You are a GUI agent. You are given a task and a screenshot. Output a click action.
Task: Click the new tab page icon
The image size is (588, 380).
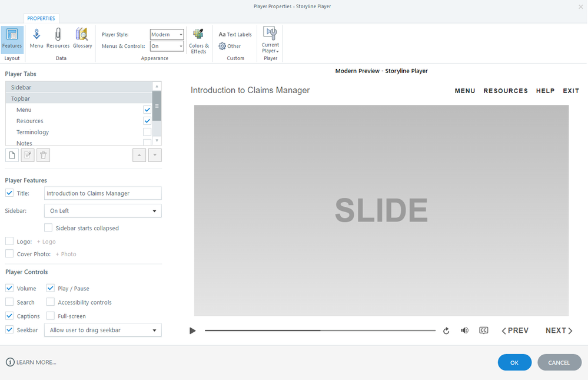pos(12,155)
